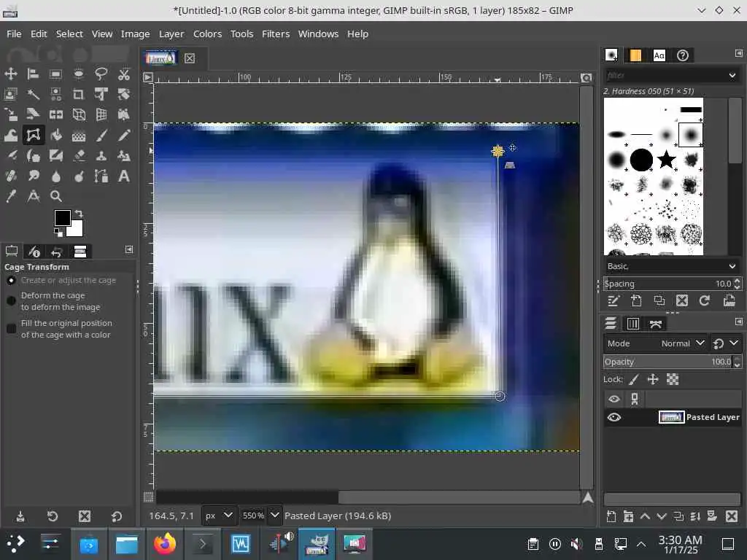Delete this layer icon
747x560 pixels.
731,516
